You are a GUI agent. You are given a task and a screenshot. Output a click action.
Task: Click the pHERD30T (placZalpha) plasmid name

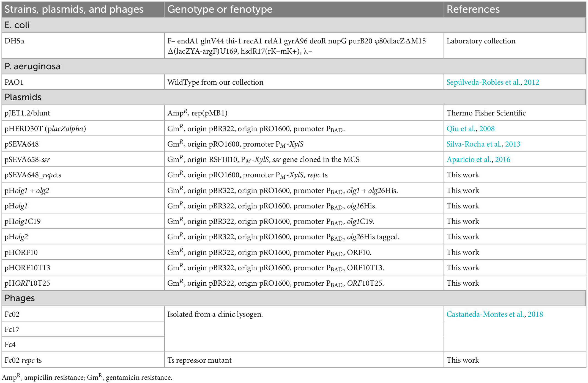coord(45,129)
